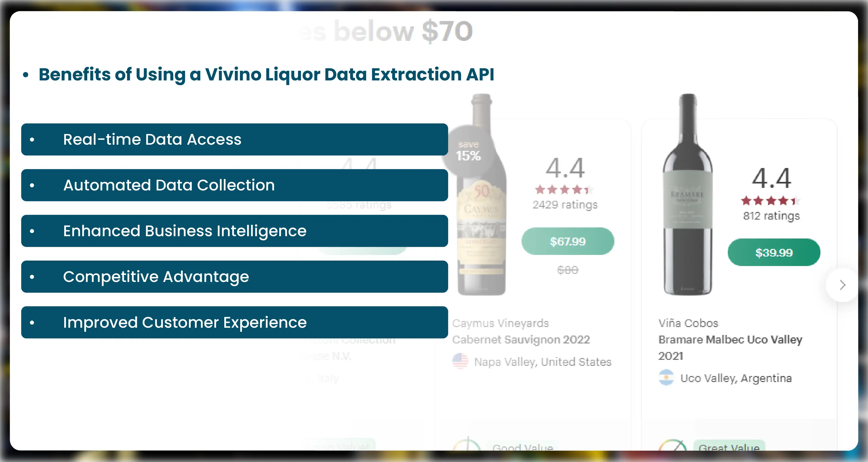
Task: Click the 812 ratings text
Action: coord(771,216)
